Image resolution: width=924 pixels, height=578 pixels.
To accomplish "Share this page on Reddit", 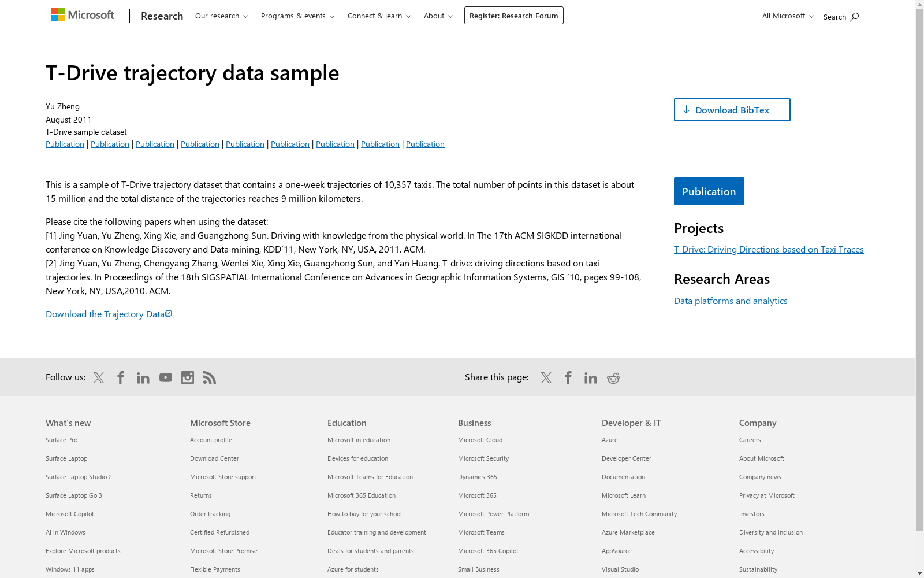I will (x=613, y=377).
